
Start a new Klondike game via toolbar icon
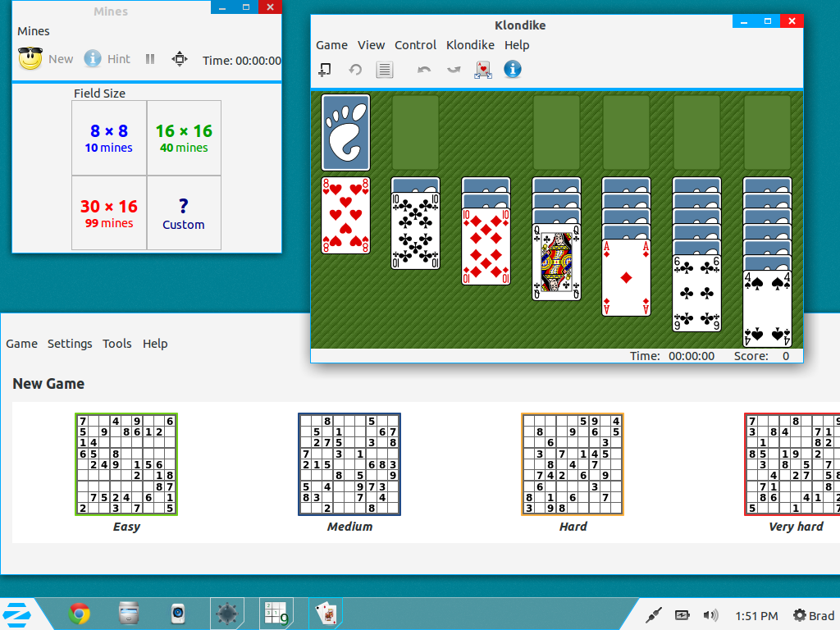325,70
